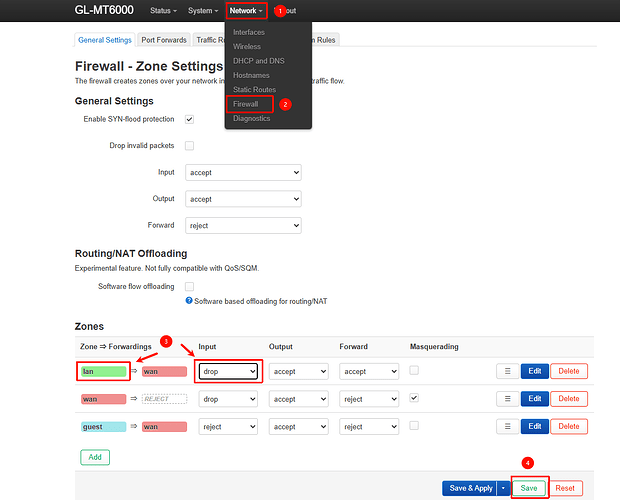The width and height of the screenshot is (620, 500).
Task: Enable Software flow offloading checkbox
Action: click(190, 287)
